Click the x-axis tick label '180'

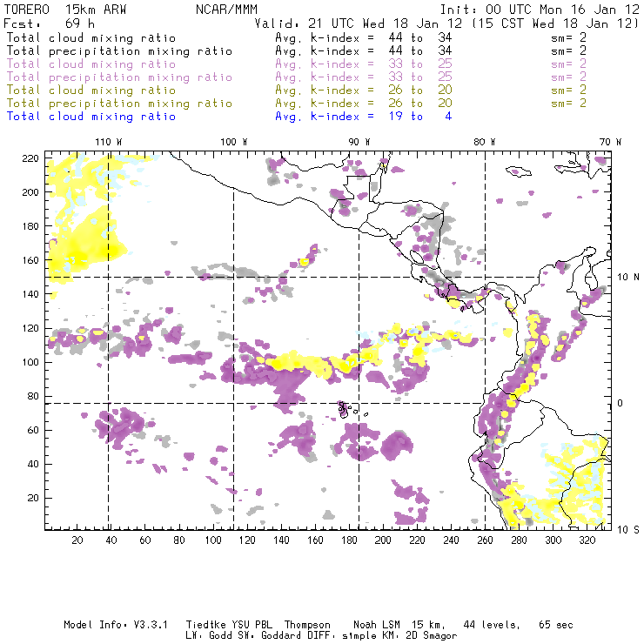point(349,540)
